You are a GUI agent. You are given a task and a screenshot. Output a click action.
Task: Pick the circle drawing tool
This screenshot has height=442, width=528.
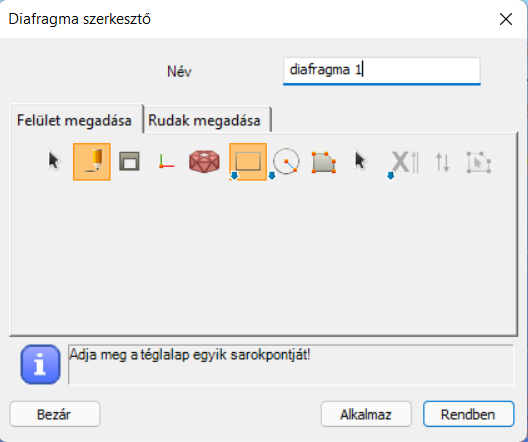click(x=286, y=162)
